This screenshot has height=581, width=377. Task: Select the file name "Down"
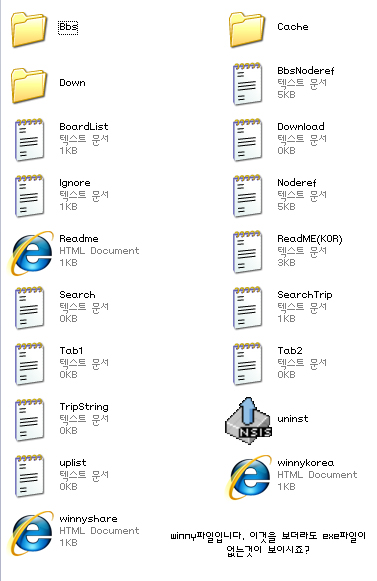point(72,83)
